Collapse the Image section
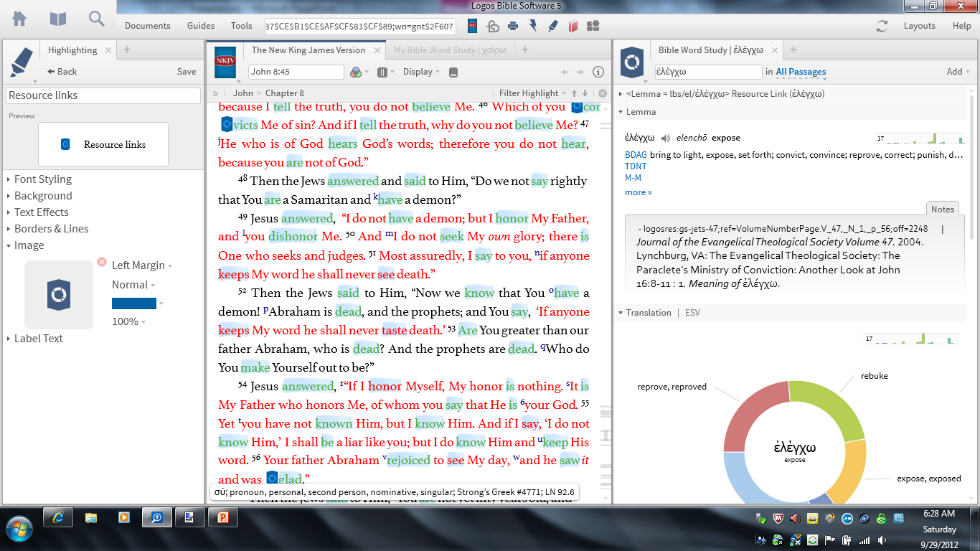This screenshot has height=551, width=980. [29, 245]
